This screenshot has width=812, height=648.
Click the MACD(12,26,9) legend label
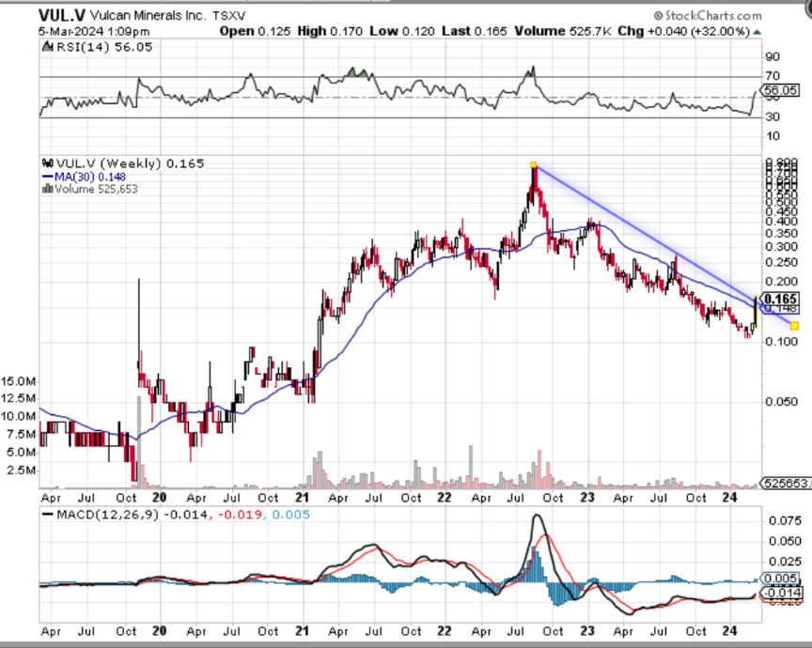click(x=108, y=515)
